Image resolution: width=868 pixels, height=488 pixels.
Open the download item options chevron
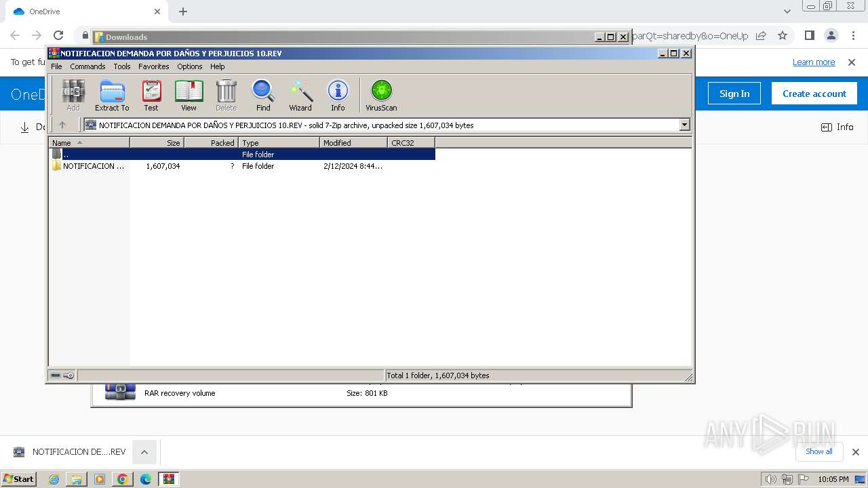144,452
